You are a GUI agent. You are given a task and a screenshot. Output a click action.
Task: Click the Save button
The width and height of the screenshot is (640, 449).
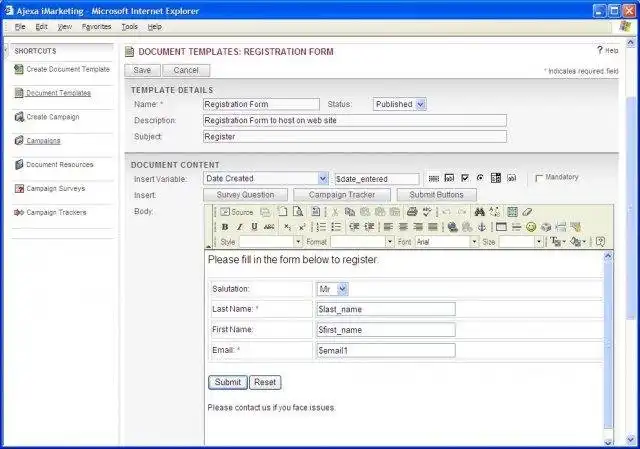[x=142, y=70]
